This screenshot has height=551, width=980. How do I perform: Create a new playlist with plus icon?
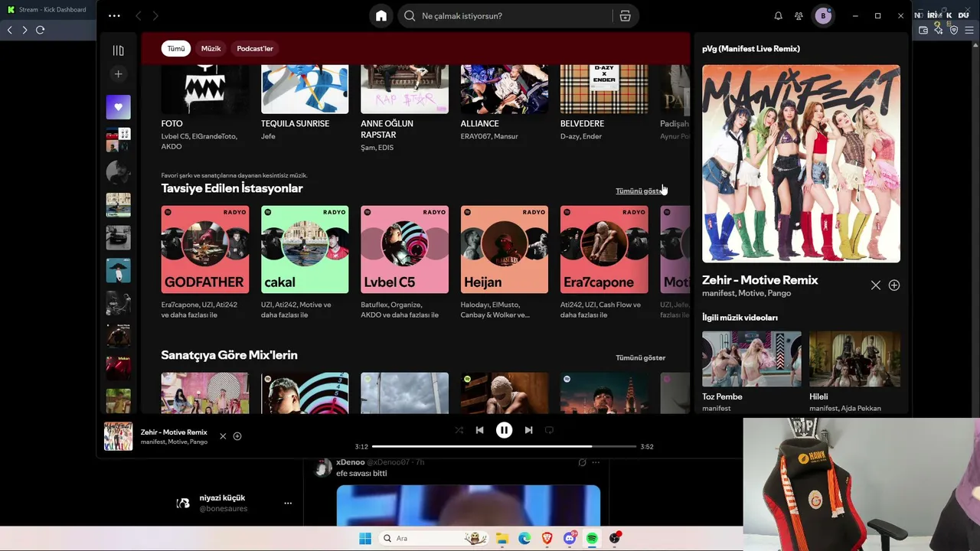point(118,74)
